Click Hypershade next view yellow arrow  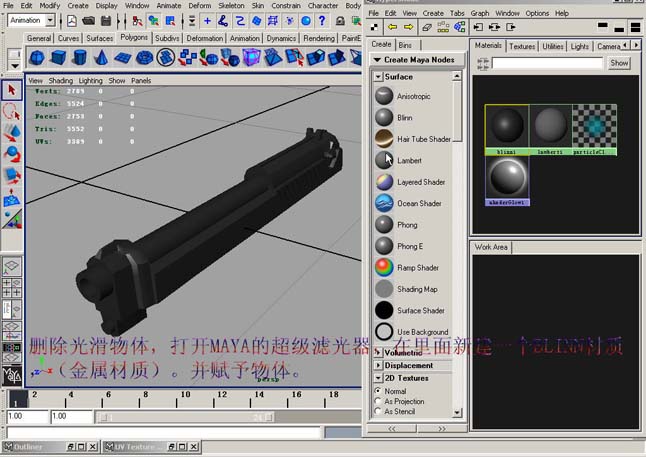pos(408,27)
